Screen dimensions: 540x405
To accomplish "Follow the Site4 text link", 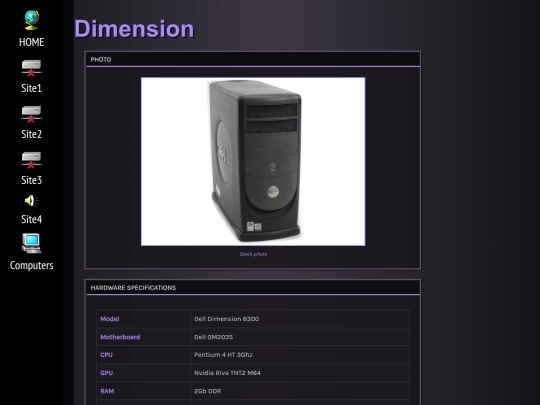I will click(31, 219).
